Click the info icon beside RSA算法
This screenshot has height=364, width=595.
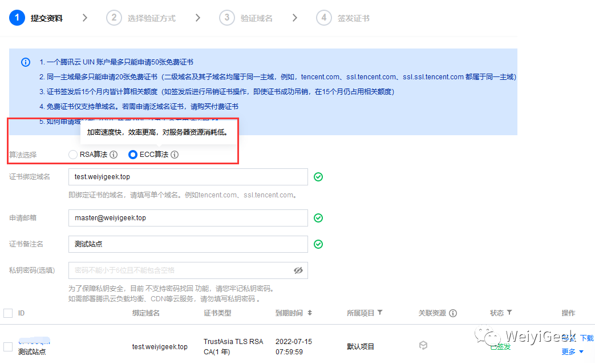pos(114,155)
